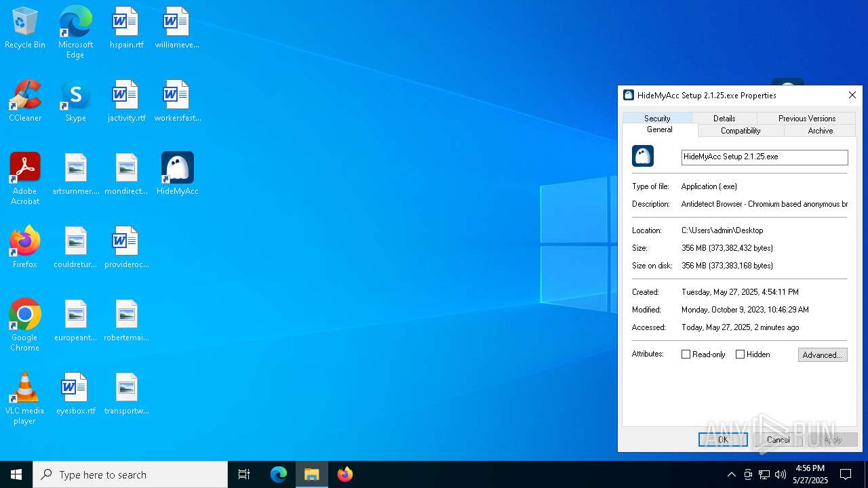Screen dimensions: 868x488
Task: Select workersfast... document icon
Action: (177, 101)
